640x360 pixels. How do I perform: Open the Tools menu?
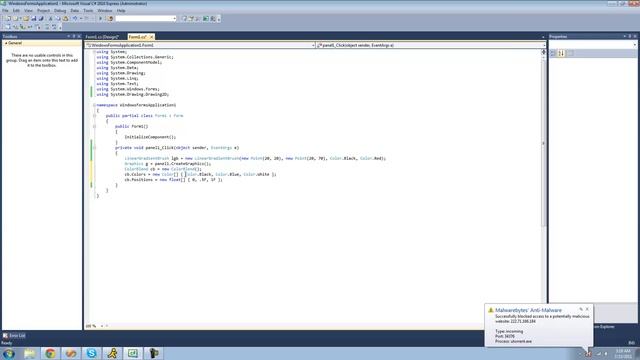click(x=88, y=11)
